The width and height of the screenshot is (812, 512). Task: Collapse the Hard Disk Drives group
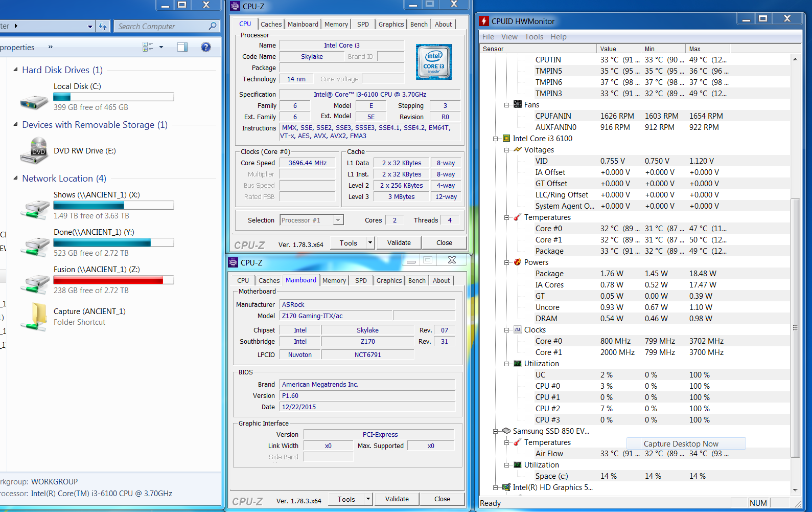[15, 70]
